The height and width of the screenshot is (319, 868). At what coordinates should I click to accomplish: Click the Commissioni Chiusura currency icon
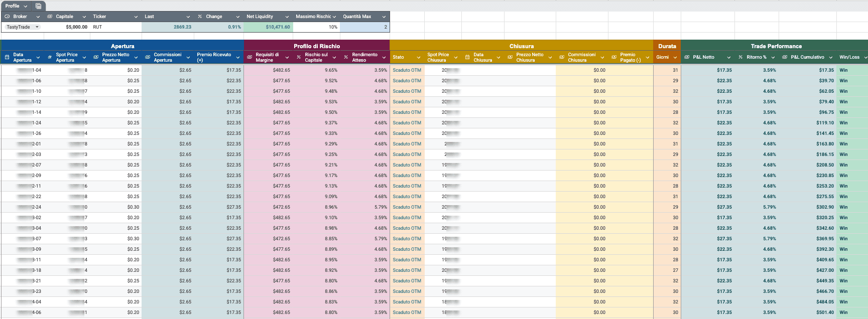pos(562,57)
